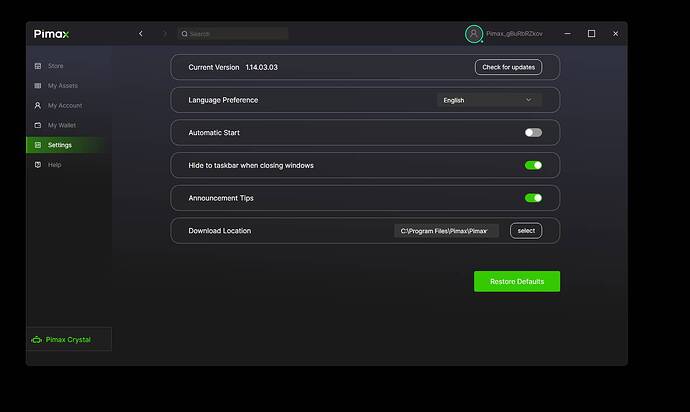Click the My Assets sidebar icon
This screenshot has height=412, width=690.
[38, 85]
